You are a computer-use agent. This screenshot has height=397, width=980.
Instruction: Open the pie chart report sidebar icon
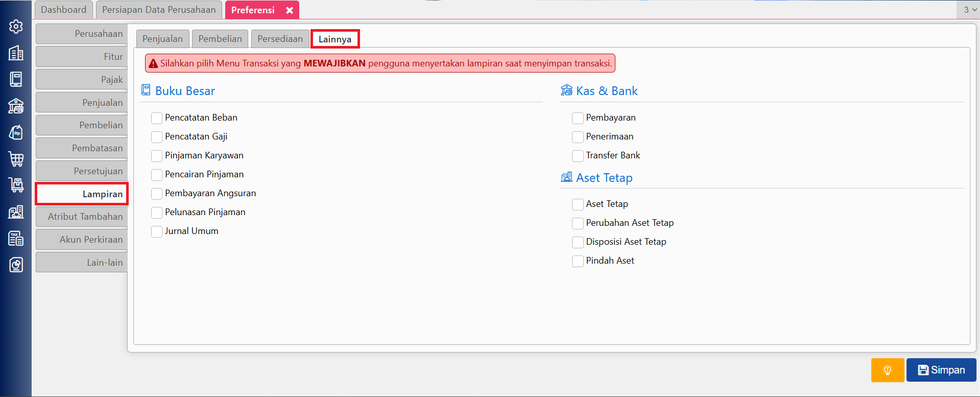point(16,265)
